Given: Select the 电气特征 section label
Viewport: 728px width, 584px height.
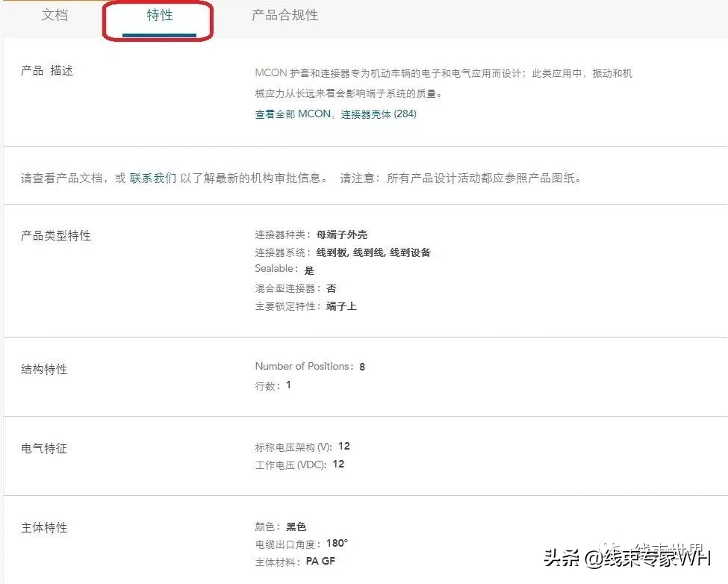Looking at the screenshot, I should pos(44,448).
